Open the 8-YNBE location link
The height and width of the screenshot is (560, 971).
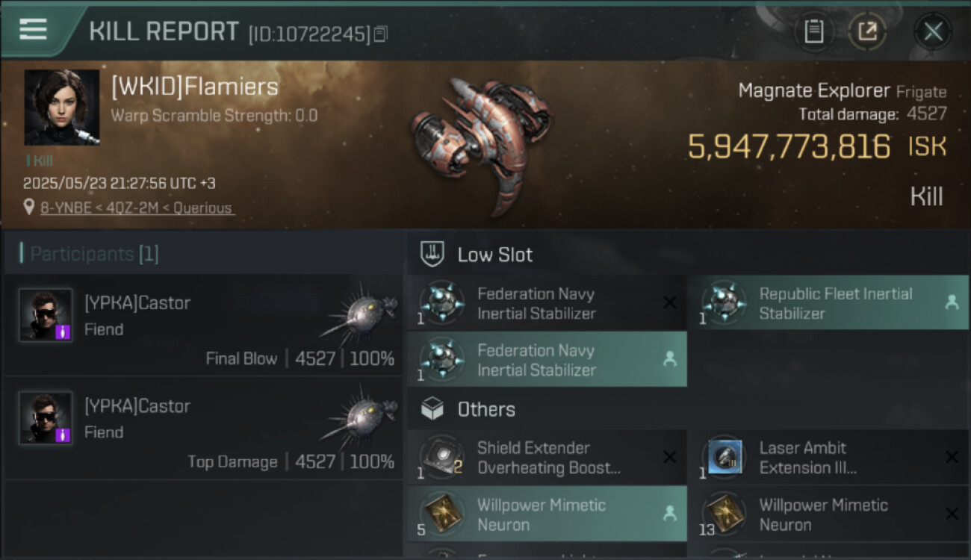point(137,208)
